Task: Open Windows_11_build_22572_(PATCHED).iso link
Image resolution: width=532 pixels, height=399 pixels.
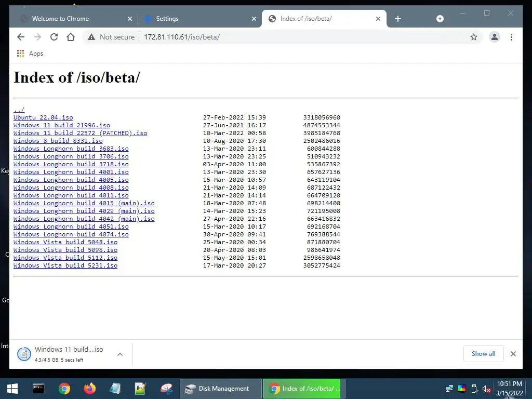Action: tap(81, 133)
